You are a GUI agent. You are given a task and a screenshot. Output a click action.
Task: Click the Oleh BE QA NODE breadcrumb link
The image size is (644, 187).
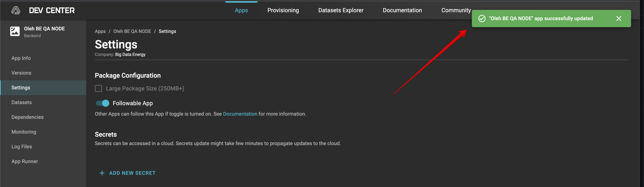coord(132,31)
